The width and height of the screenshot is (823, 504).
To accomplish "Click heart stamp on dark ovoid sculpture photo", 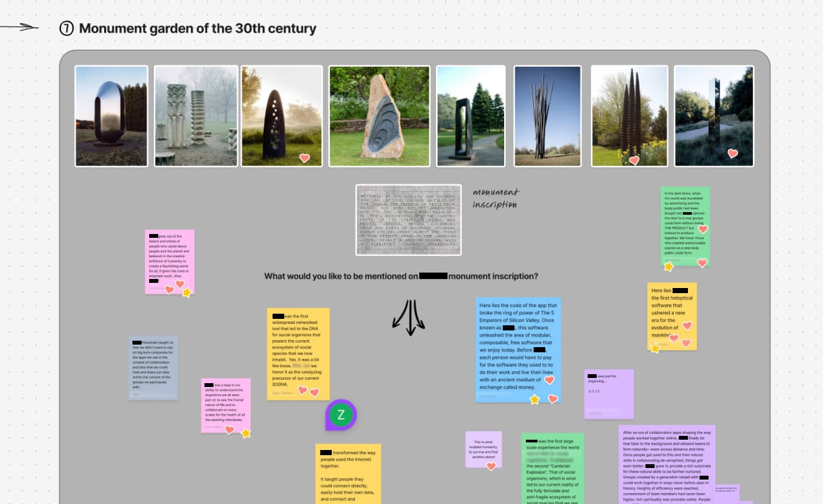I will tap(305, 157).
